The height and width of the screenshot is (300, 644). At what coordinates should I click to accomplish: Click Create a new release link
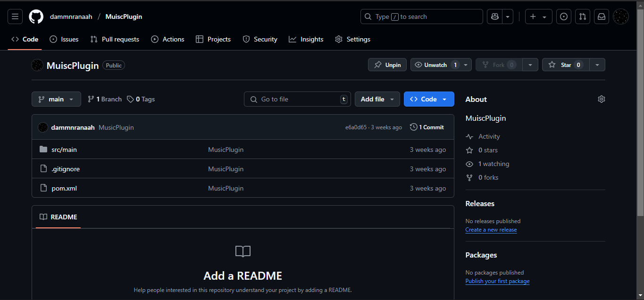(491, 230)
